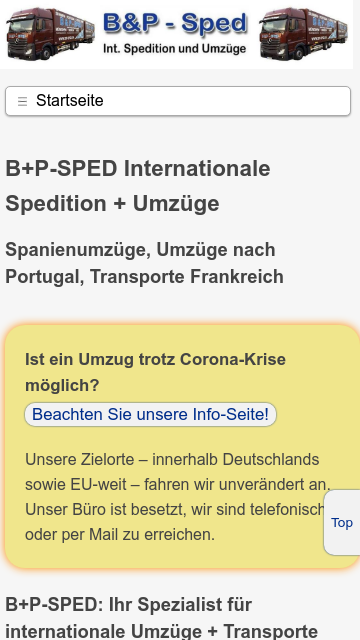Click the B&P - Sped logo text
360x640 pixels.
coord(175,23)
